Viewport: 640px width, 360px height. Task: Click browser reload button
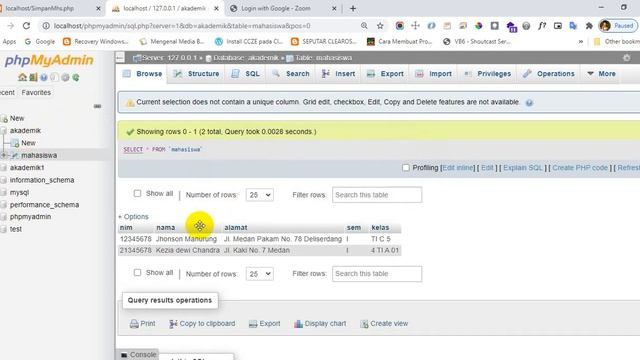pos(27,26)
